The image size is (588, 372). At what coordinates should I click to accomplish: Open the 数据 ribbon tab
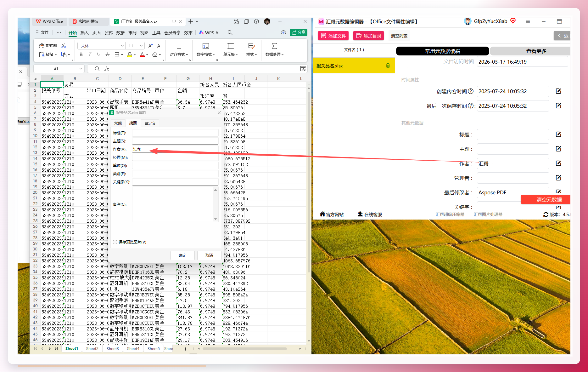click(x=120, y=33)
